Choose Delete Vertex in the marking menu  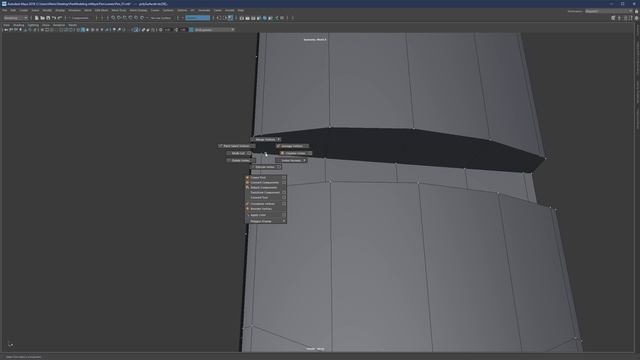[240, 160]
